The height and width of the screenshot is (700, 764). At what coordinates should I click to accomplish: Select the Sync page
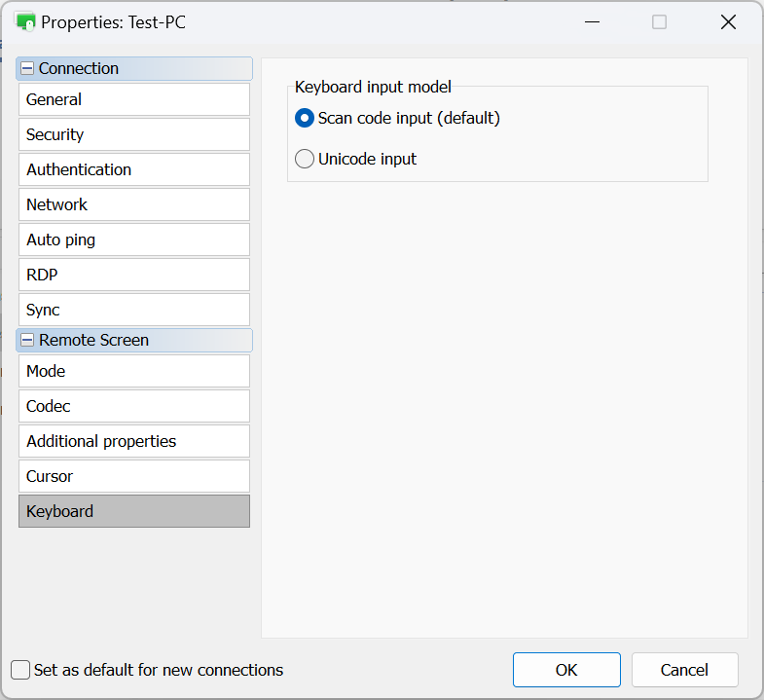134,310
